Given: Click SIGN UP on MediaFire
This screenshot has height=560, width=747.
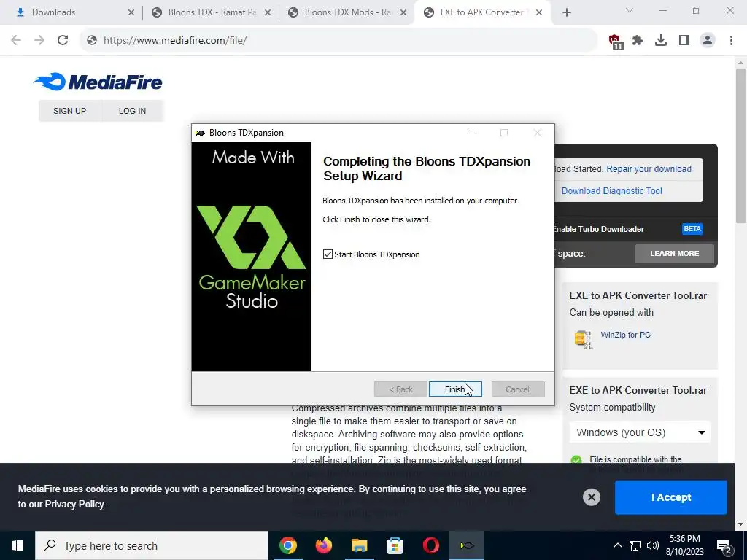Looking at the screenshot, I should (69, 111).
